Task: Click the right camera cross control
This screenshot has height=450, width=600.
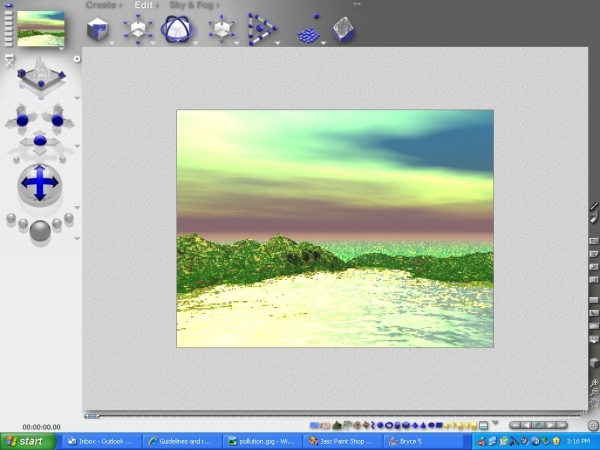Action: pos(57,120)
